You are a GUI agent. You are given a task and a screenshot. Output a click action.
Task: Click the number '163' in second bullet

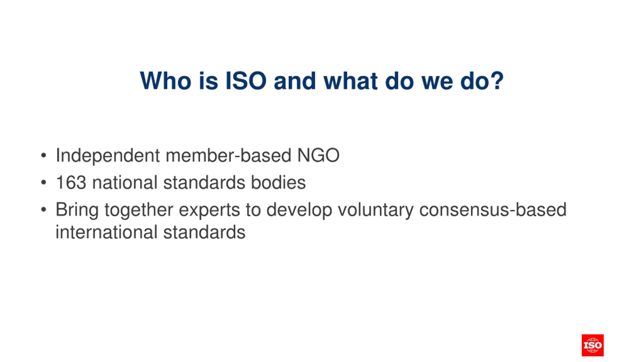click(x=71, y=183)
